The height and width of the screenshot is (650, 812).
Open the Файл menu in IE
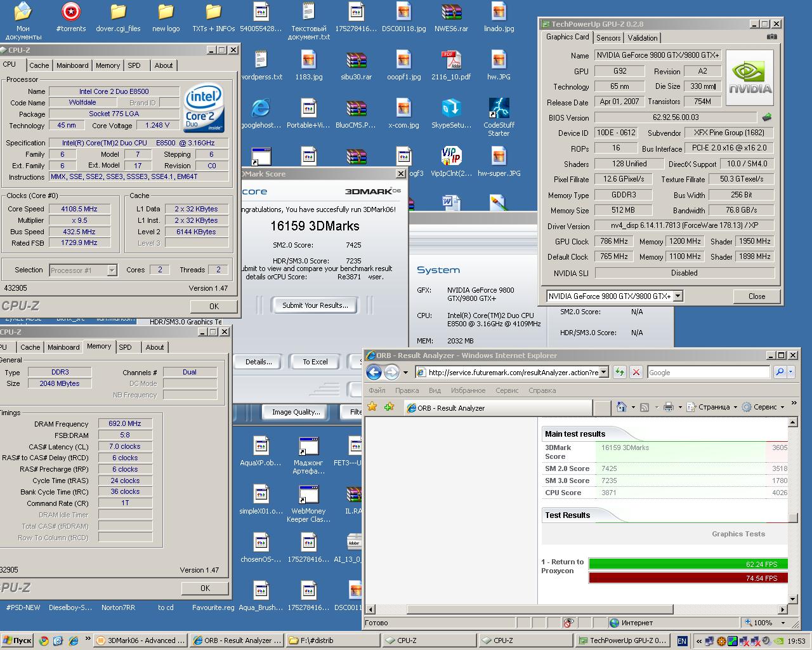[377, 390]
